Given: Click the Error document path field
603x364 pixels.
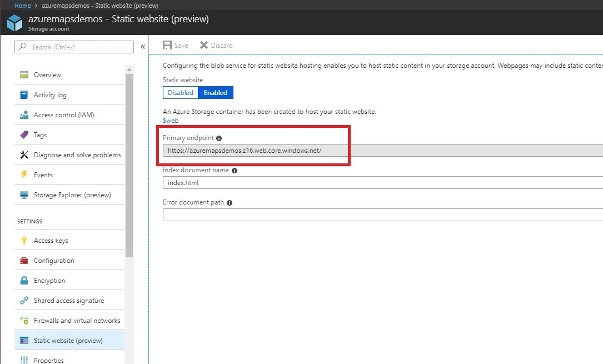Looking at the screenshot, I should 383,215.
